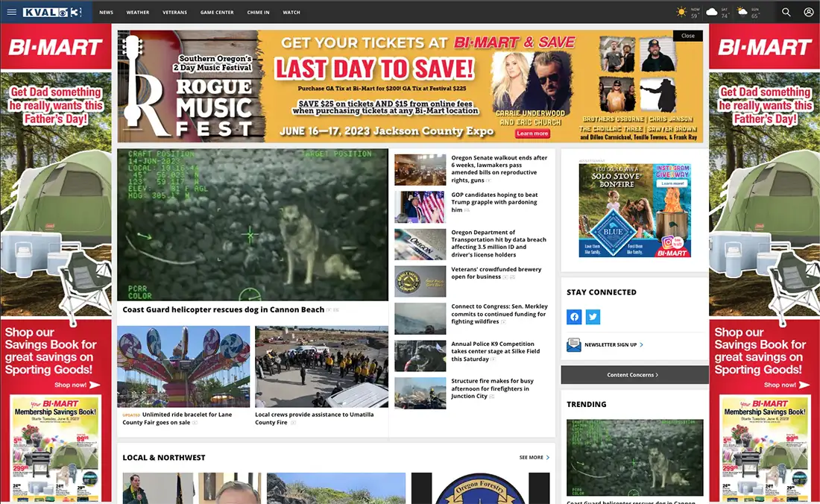The image size is (820, 504).
Task: Click Learn more on the music fest ad
Action: (x=532, y=133)
